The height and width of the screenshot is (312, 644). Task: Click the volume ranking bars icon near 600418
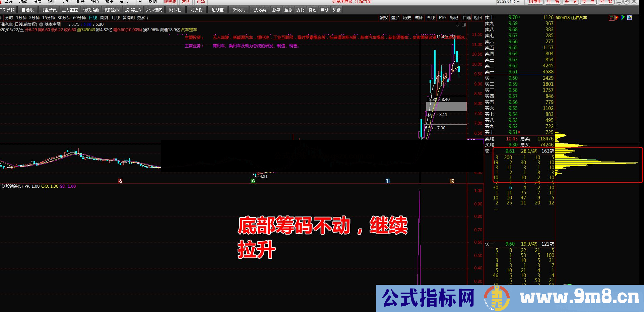pyautogui.click(x=611, y=17)
